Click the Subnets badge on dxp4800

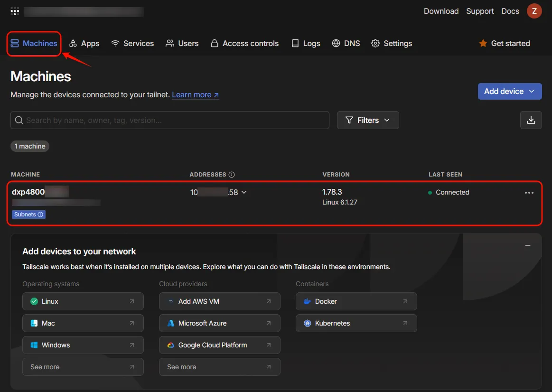click(28, 215)
